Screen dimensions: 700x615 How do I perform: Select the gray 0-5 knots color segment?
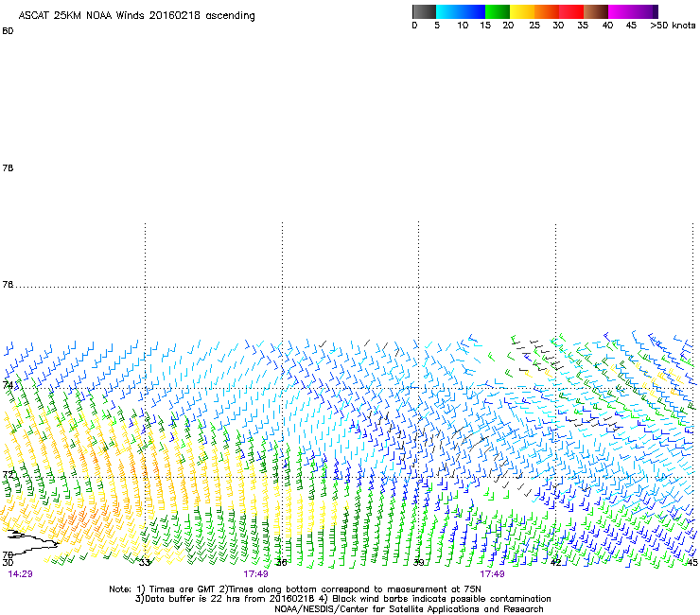click(x=424, y=11)
